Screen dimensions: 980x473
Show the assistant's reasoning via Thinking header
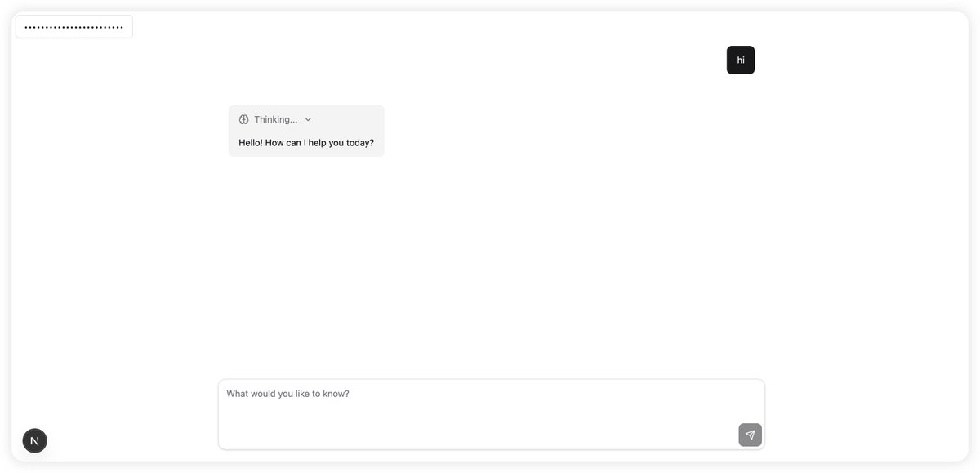(x=275, y=119)
